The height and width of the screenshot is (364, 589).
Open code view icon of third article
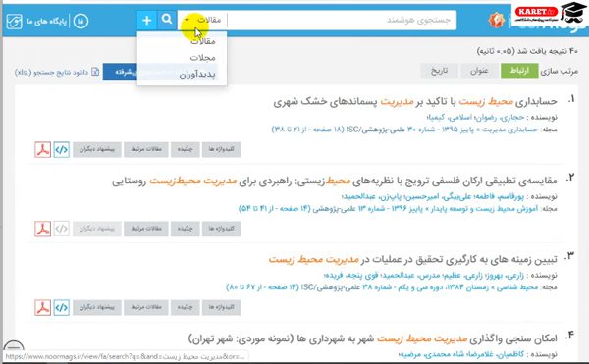(61, 307)
